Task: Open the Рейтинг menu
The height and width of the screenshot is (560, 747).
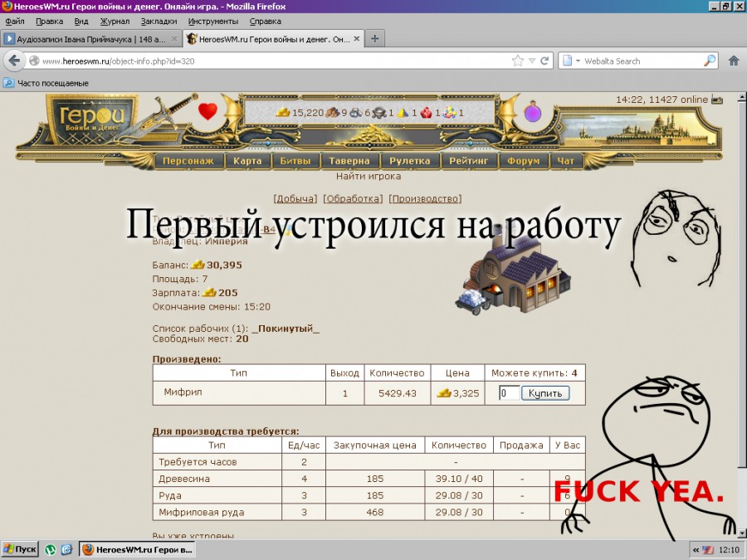Action: [x=468, y=161]
